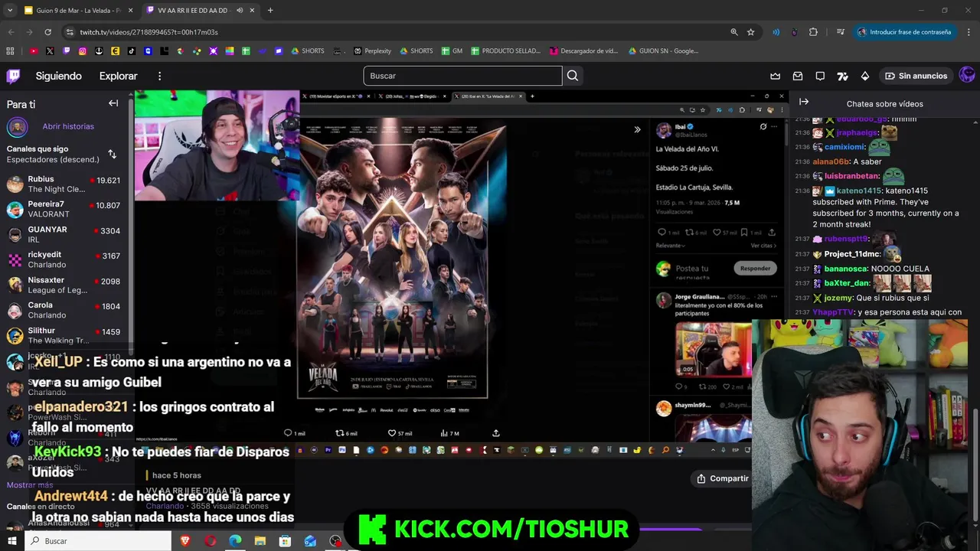The image size is (980, 551).
Task: Expand the tweet panel double-chevron
Action: 637,129
